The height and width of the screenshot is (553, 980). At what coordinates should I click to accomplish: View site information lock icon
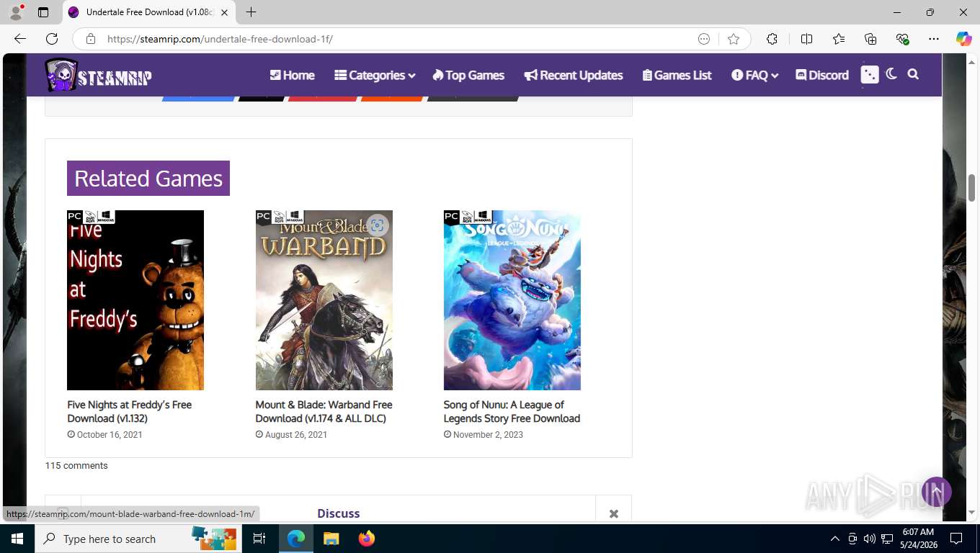[x=91, y=39]
